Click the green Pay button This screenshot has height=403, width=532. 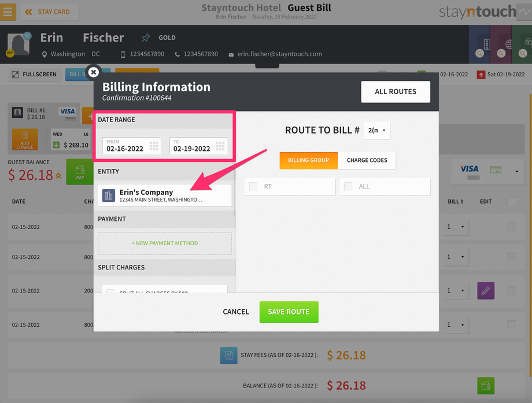pos(80,172)
